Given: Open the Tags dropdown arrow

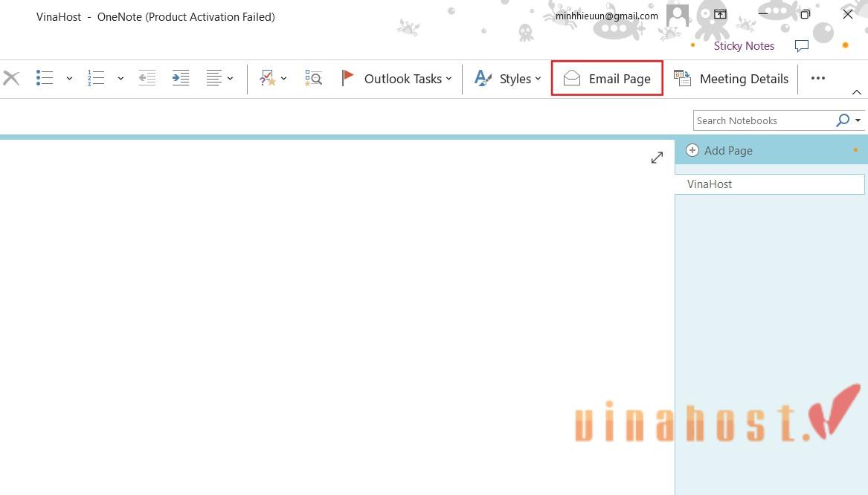Looking at the screenshot, I should pyautogui.click(x=283, y=79).
